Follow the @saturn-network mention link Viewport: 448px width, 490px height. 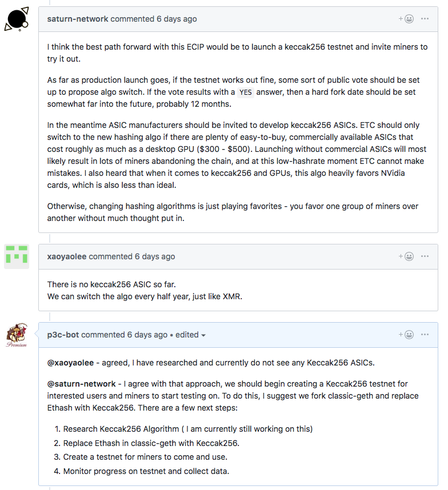coord(81,384)
